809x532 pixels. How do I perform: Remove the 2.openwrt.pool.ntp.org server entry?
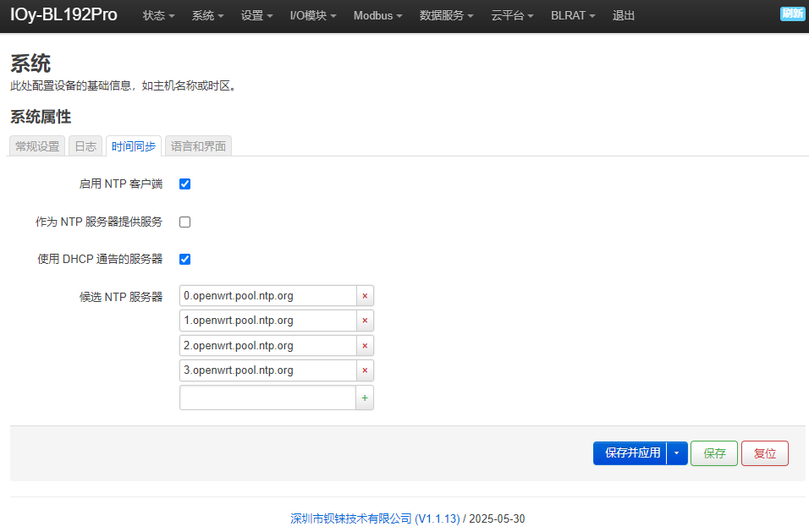[365, 345]
